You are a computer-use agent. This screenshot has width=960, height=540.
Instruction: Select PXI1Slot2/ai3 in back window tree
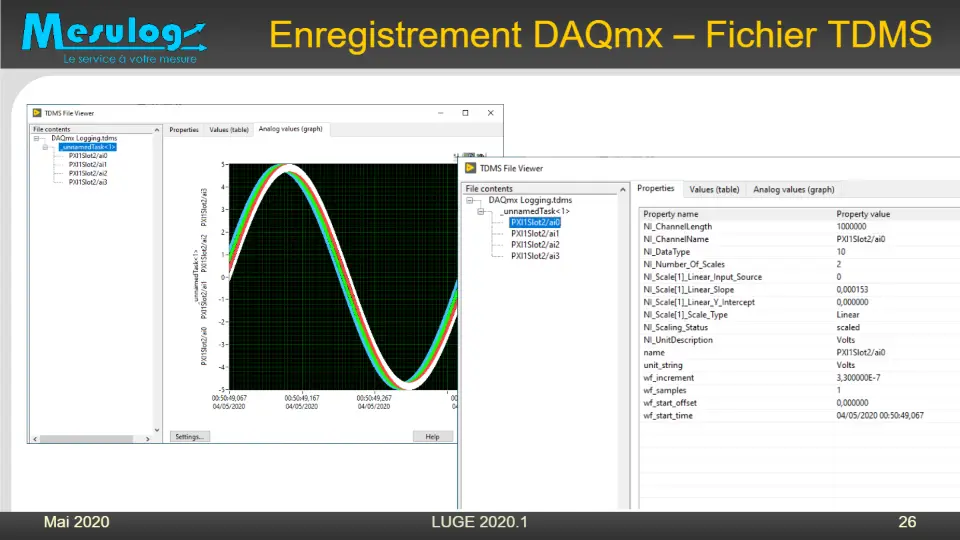coord(88,182)
